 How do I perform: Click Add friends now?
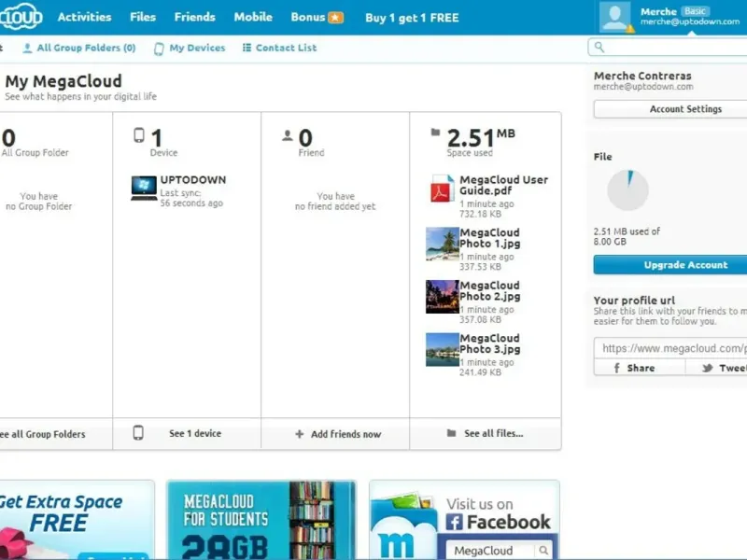(x=345, y=434)
